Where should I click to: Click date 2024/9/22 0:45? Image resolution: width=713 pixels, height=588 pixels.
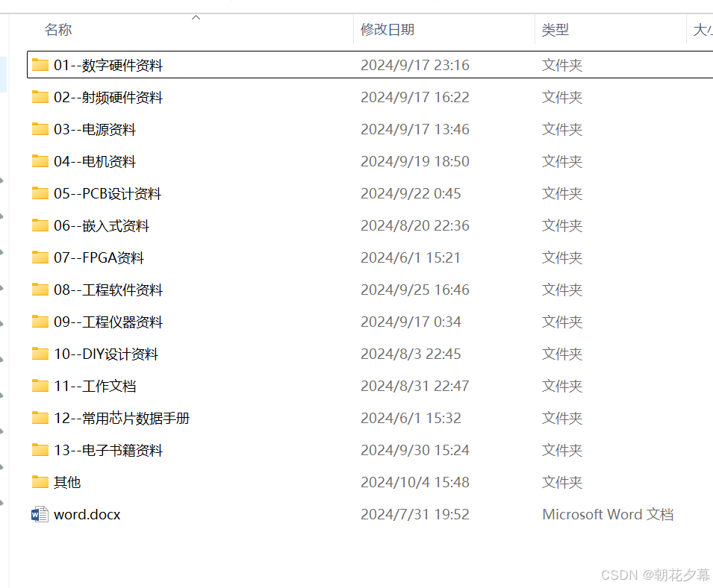pyautogui.click(x=411, y=193)
